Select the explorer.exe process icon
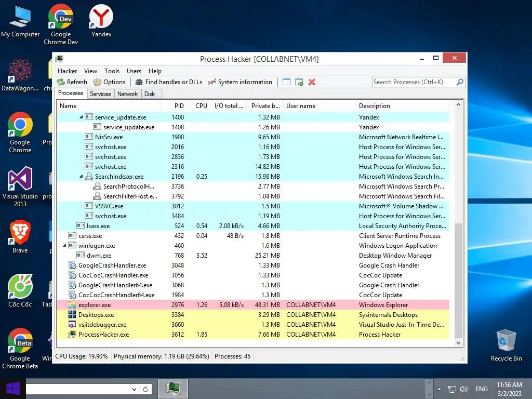This screenshot has width=532, height=399. pyautogui.click(x=72, y=304)
